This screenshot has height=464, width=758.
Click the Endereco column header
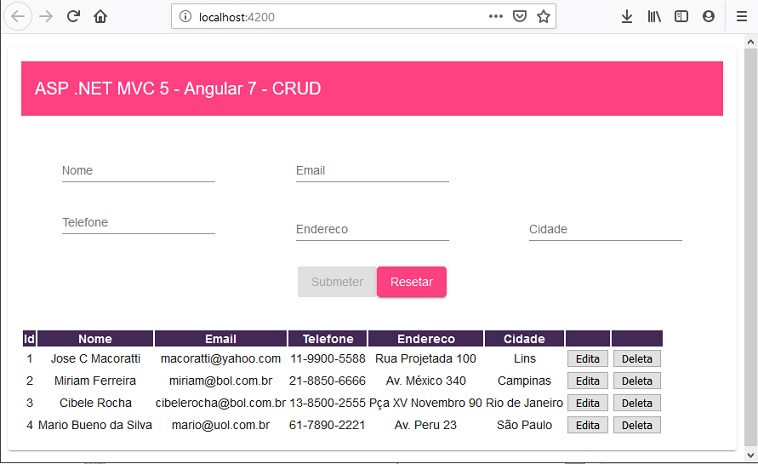click(x=426, y=339)
